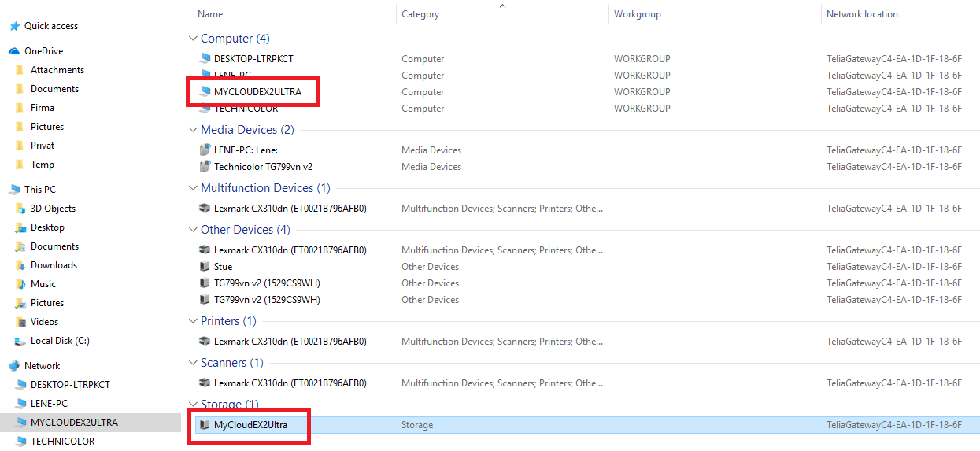Collapse the Multifunction Devices (1) group
Screen dimensions: 980x451
[x=193, y=188]
